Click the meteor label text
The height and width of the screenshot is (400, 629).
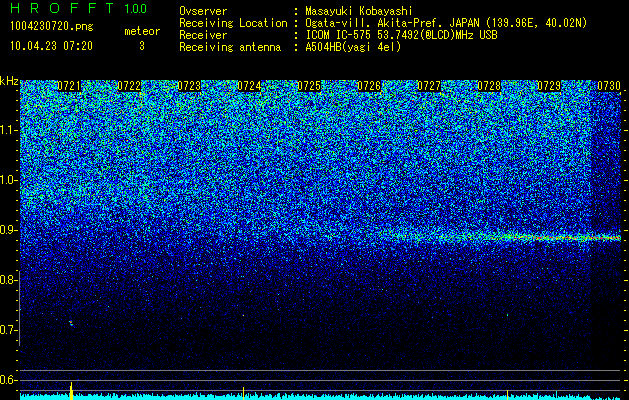point(142,31)
